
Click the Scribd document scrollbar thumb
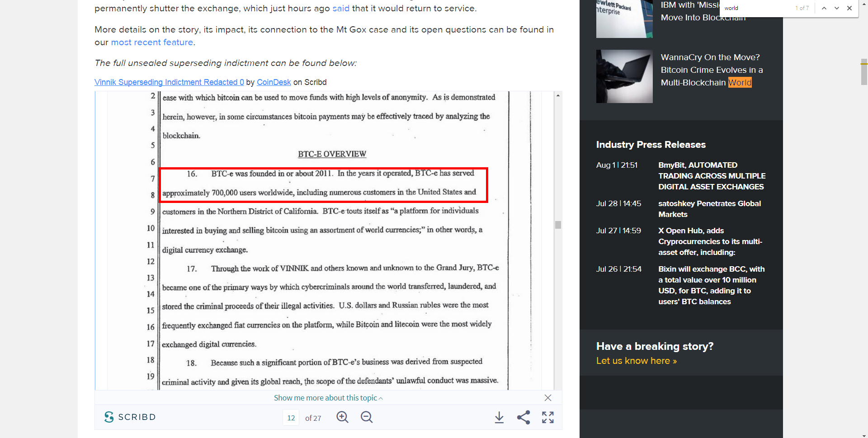558,225
